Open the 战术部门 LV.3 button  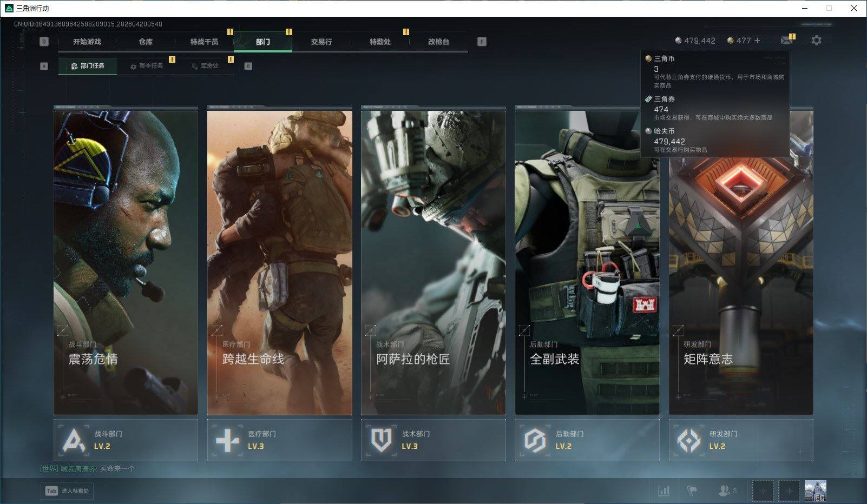[433, 440]
